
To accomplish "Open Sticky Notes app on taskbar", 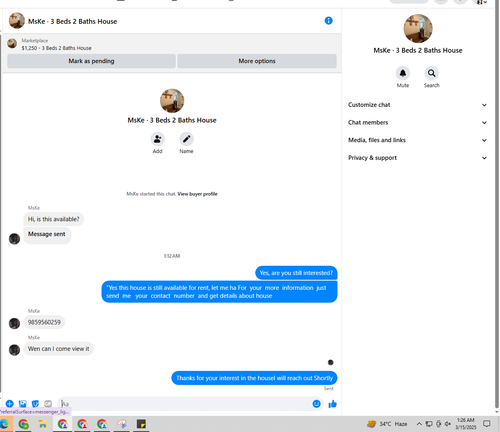I will pyautogui.click(x=141, y=424).
